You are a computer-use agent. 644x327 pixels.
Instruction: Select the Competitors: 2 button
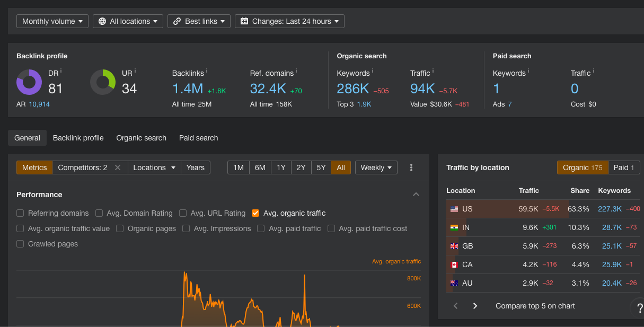tap(83, 167)
